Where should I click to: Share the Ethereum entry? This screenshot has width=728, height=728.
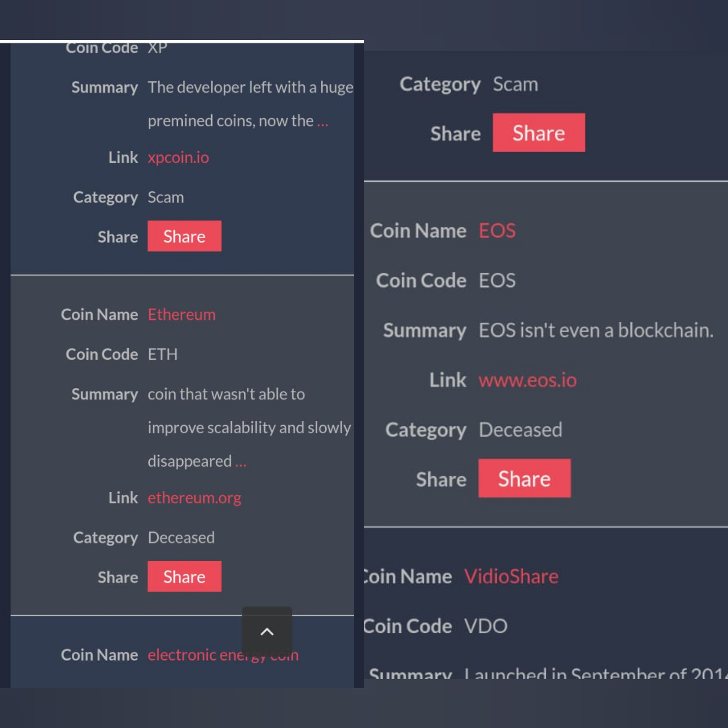(x=184, y=576)
